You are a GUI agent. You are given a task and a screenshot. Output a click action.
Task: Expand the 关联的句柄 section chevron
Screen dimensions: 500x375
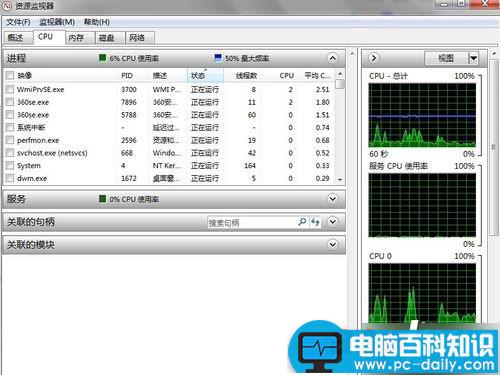pos(332,222)
